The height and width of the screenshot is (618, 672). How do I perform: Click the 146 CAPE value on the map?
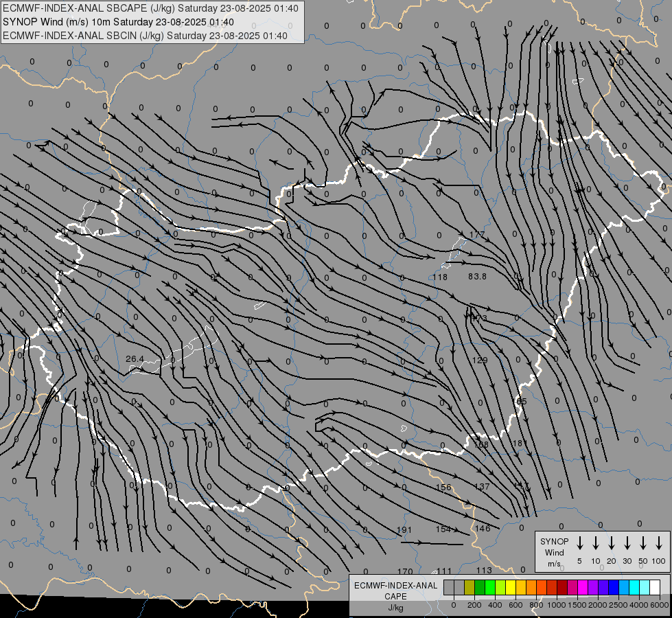(x=483, y=528)
